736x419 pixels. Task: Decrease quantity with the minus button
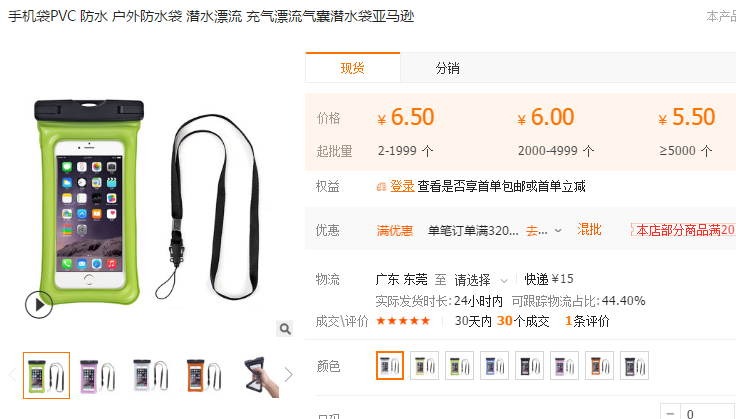pos(670,414)
